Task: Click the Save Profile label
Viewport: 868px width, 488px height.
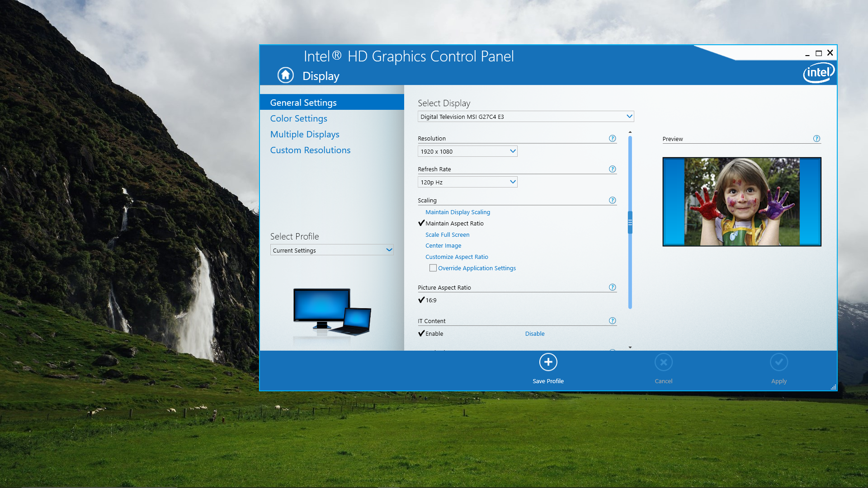Action: [x=548, y=381]
